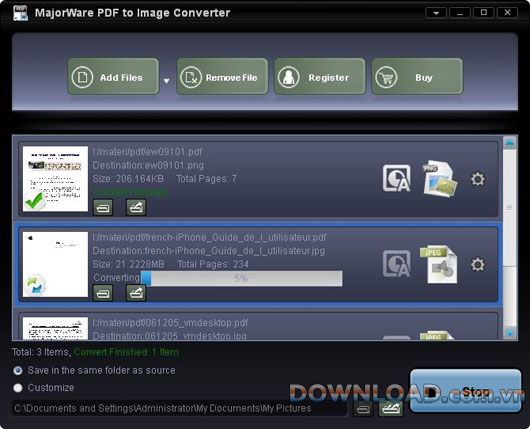Click 'Convert Finished: 1 Item' status text
This screenshot has height=429, width=530.
(126, 352)
